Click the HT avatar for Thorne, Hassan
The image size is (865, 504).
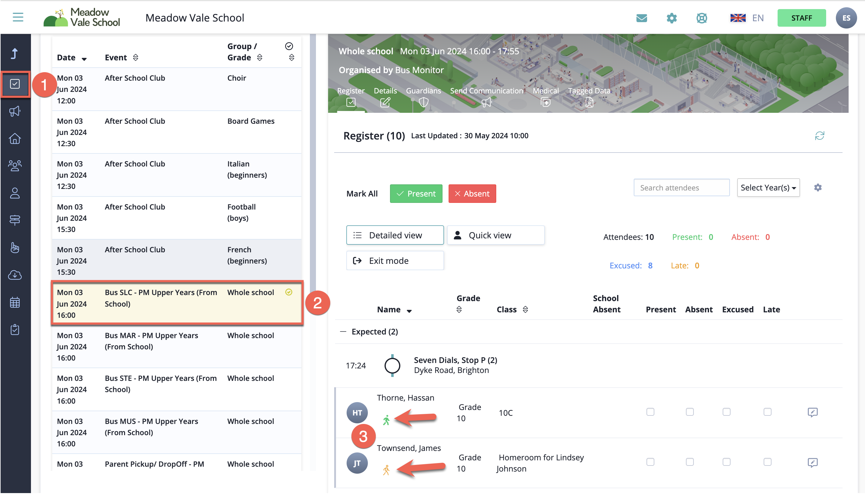(357, 413)
